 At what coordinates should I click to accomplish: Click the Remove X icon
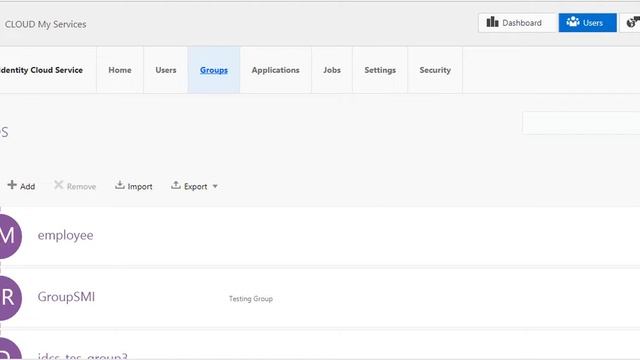58,185
